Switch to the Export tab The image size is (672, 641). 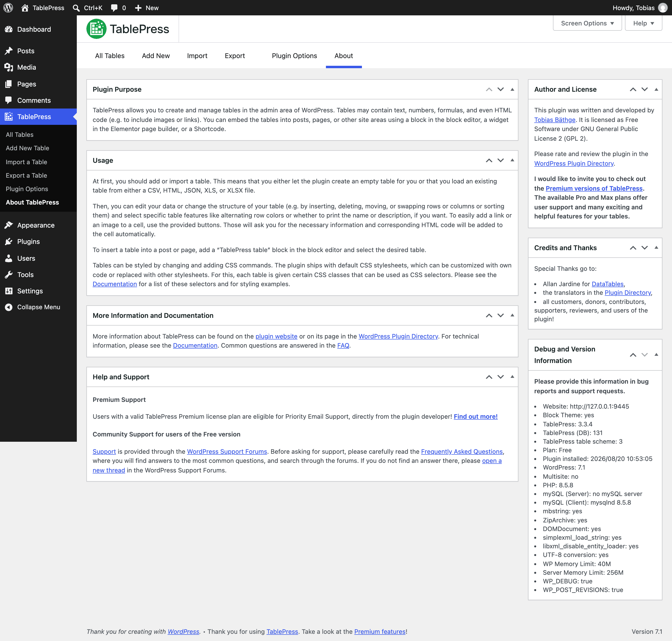pyautogui.click(x=235, y=56)
